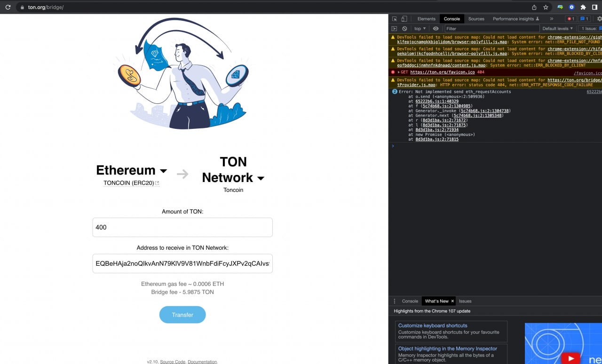The width and height of the screenshot is (602, 364).
Task: Open the Documentation footer link
Action: (x=202, y=362)
